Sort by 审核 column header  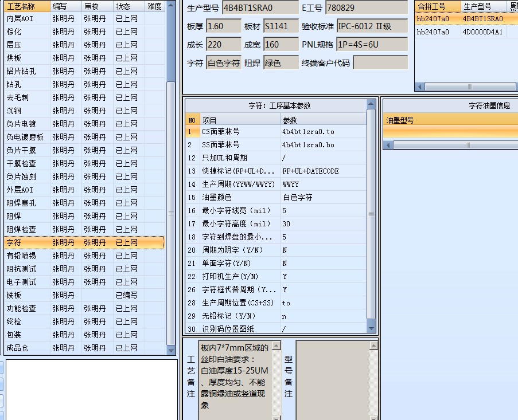coord(98,6)
